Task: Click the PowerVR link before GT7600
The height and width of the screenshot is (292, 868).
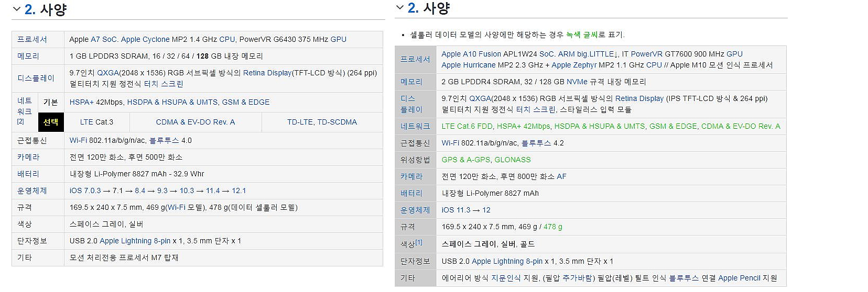Action: (646, 54)
